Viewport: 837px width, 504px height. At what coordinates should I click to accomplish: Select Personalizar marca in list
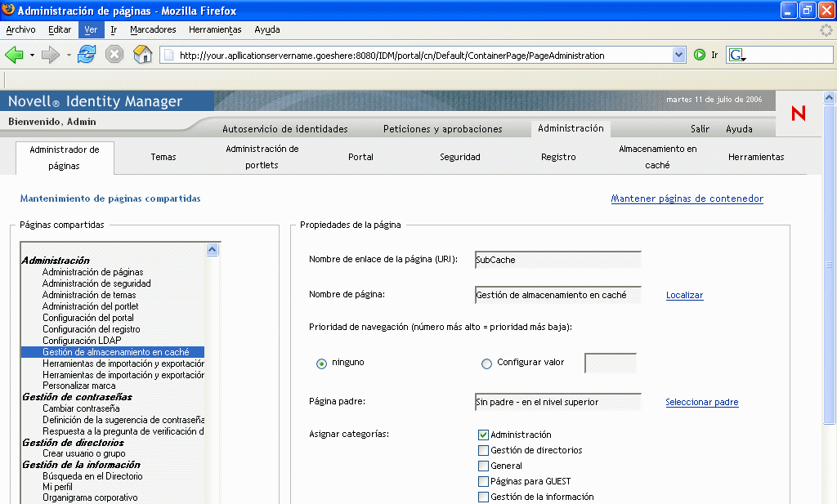79,386
